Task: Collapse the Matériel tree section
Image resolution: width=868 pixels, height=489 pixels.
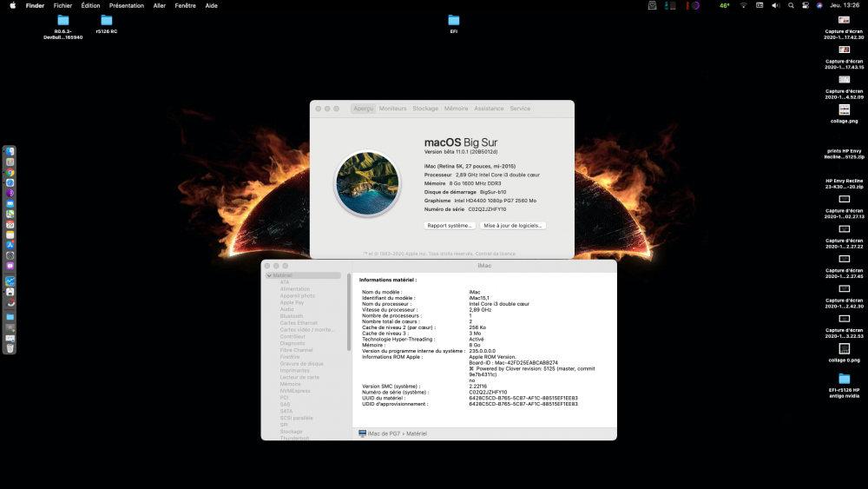Action: click(269, 275)
